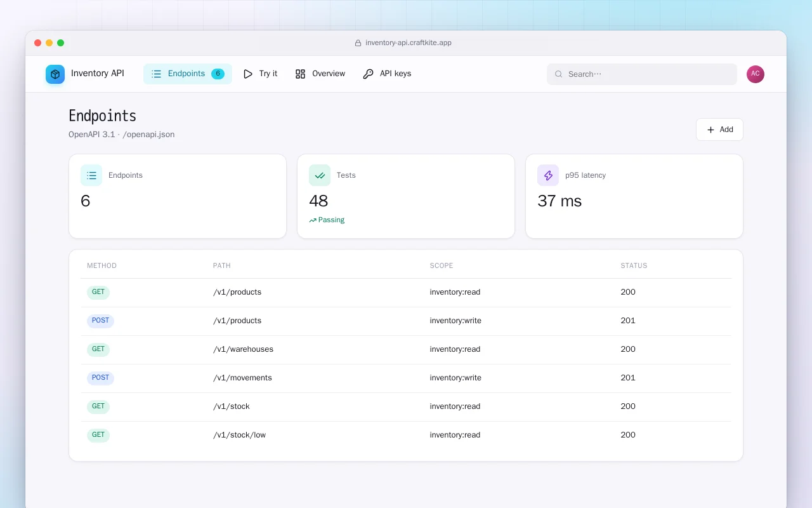
Task: Click the API keys key icon
Action: click(x=368, y=74)
